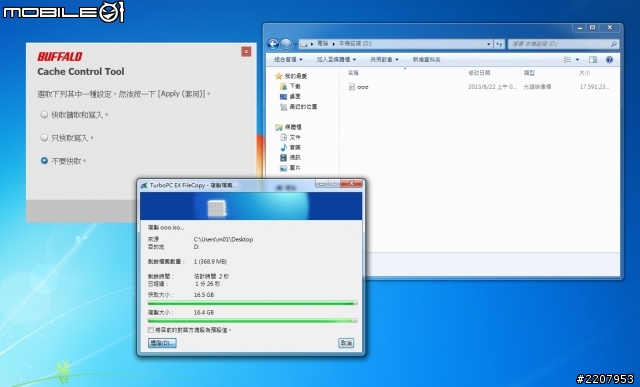Show the preview pane icon in Explorer
640x387 pixels.
593,60
